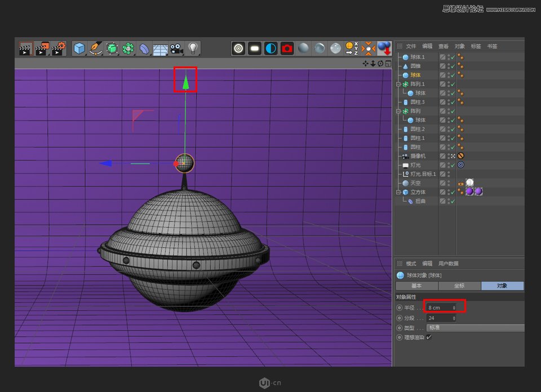Expand the 阵列.1 hierarchy
541x392 pixels.
[x=397, y=84]
